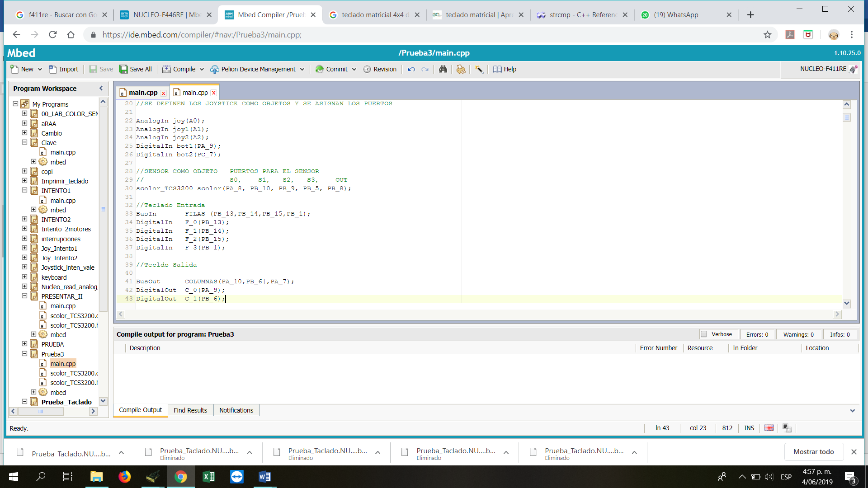Click the Format Code brush icon
This screenshot has height=488, width=868.
[x=461, y=69]
